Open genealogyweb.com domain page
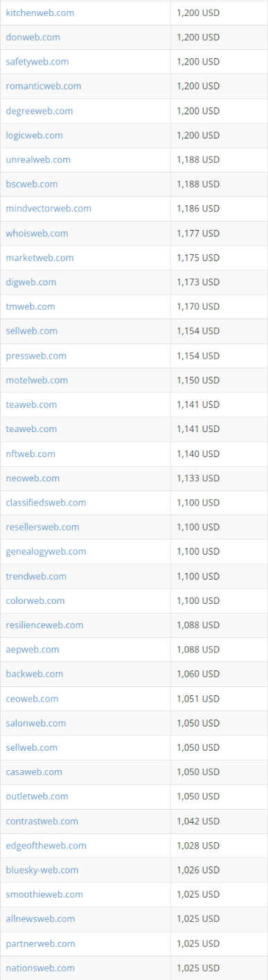 click(46, 551)
